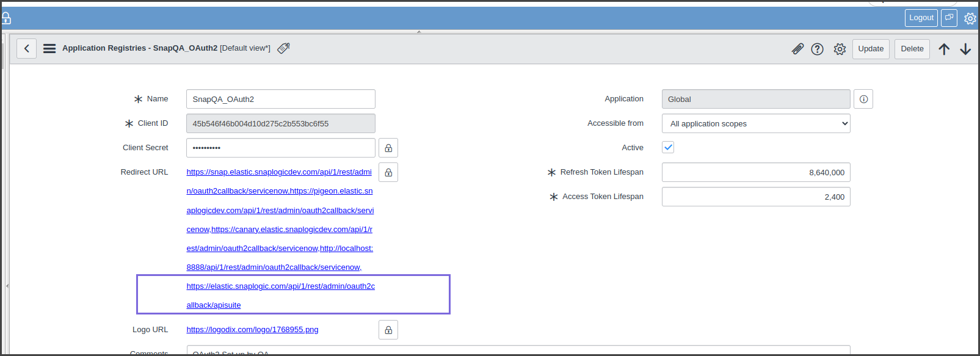Click the Delete button

click(x=912, y=49)
